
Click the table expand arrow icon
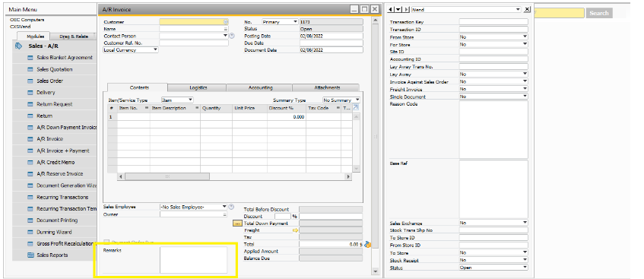[x=356, y=107]
